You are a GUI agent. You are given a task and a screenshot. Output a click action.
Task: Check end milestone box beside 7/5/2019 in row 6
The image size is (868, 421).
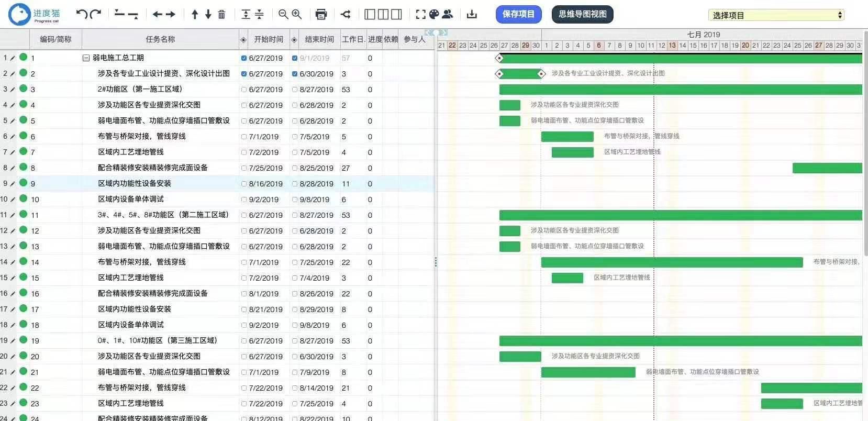[x=295, y=137]
